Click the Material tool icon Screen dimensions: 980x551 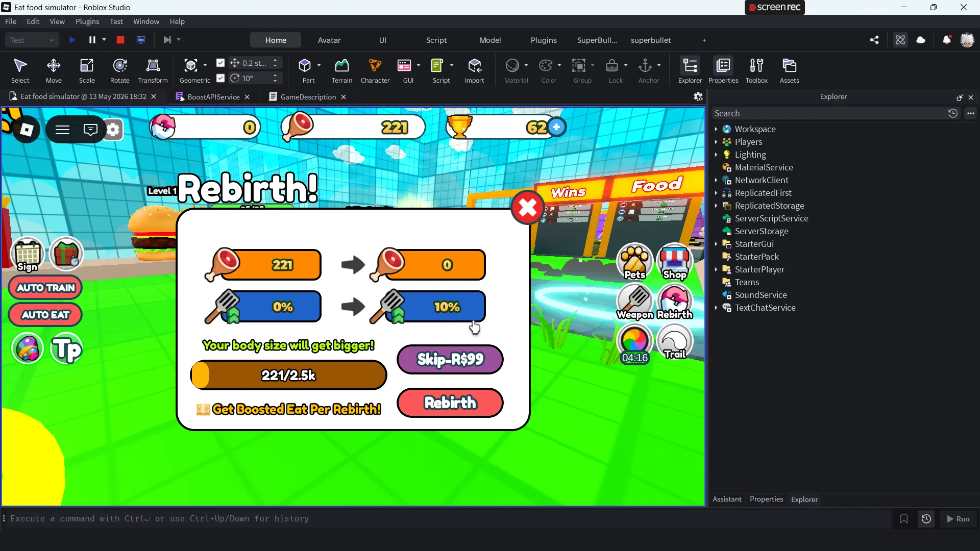point(512,65)
